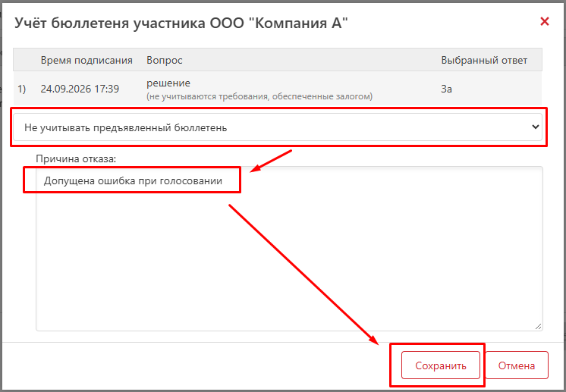The image size is (566, 392).
Task: Click the signing time '24.09.2026 17:39'
Action: (80, 89)
